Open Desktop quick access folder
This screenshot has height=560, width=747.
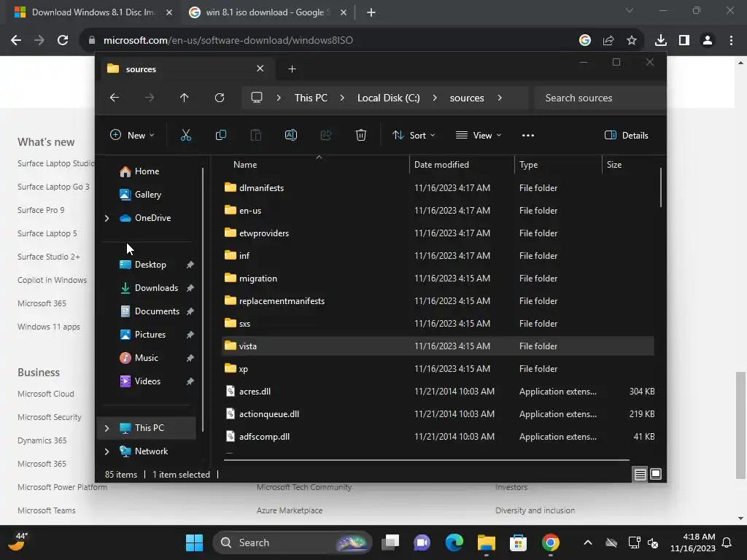[x=150, y=265]
